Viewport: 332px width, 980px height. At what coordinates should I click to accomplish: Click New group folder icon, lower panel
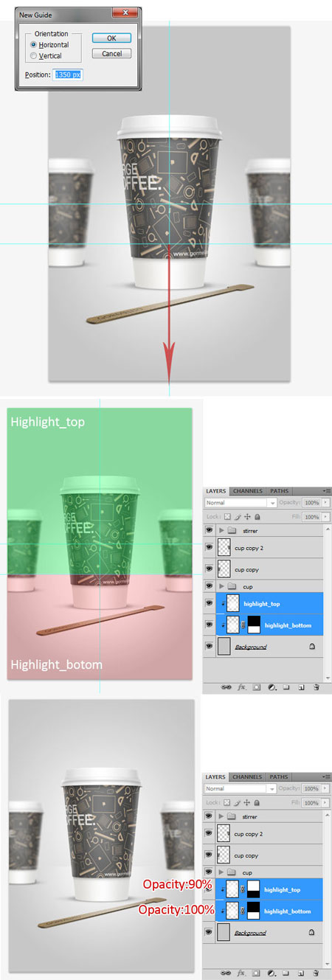pyautogui.click(x=286, y=973)
